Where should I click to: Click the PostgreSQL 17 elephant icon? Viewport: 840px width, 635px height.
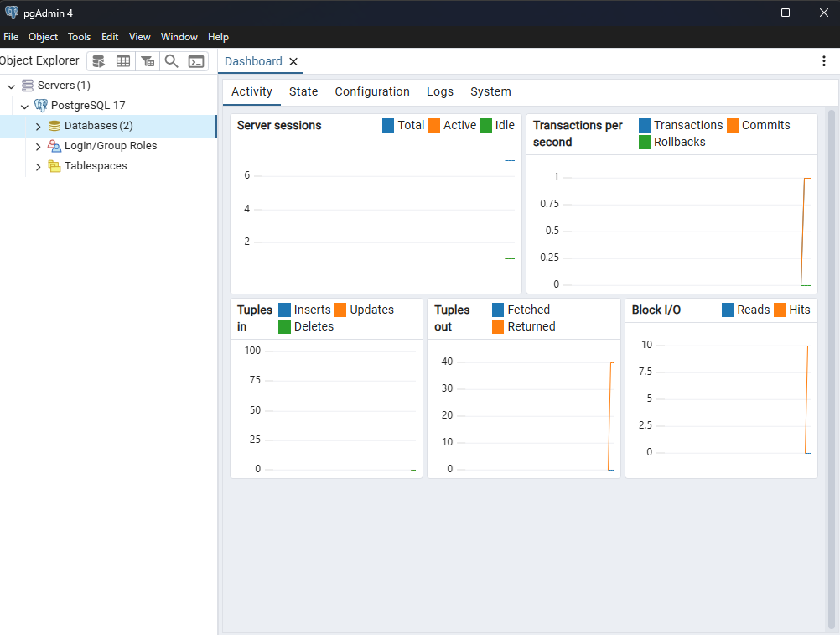(41, 106)
